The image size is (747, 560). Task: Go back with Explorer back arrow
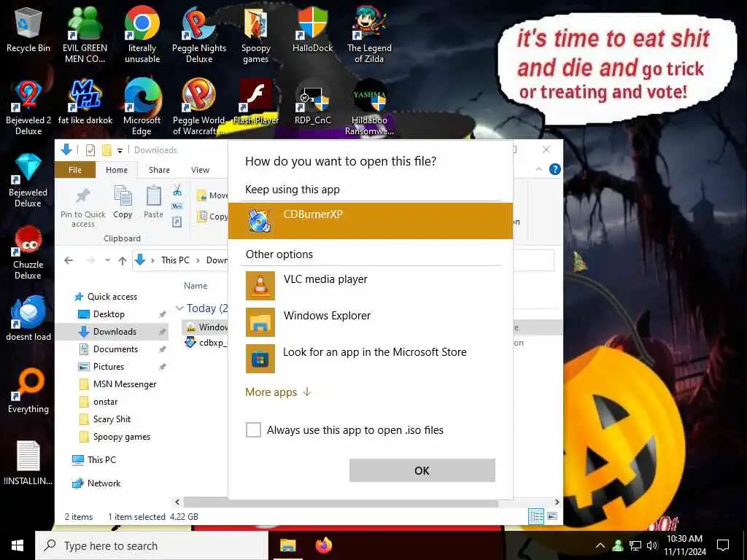pos(69,260)
